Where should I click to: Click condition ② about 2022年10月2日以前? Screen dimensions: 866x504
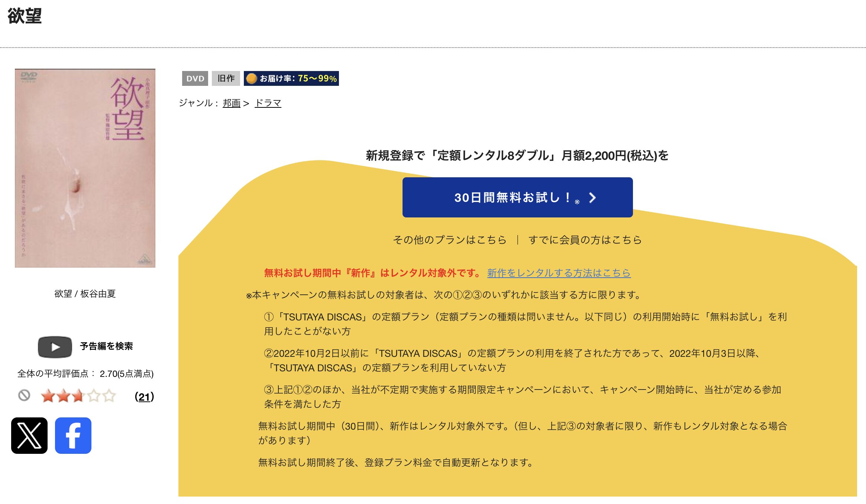[513, 360]
